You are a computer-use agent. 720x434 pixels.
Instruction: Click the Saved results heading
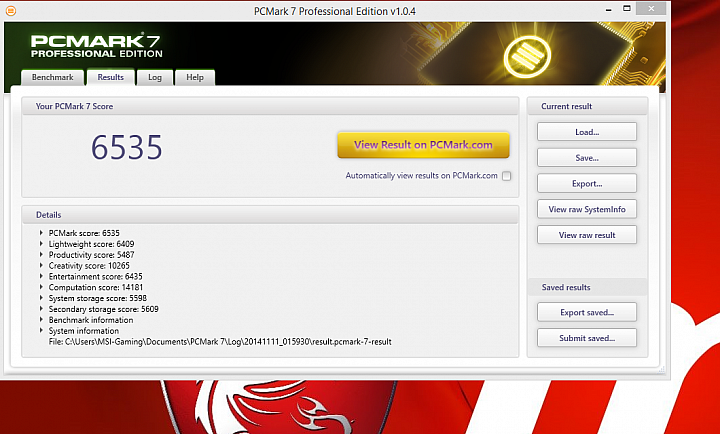click(566, 287)
